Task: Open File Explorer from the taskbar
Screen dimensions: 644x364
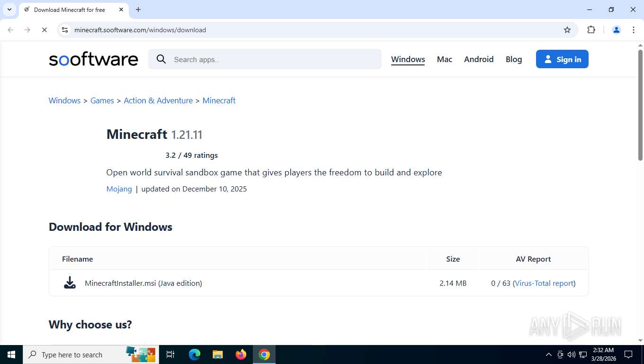Action: coord(217,355)
